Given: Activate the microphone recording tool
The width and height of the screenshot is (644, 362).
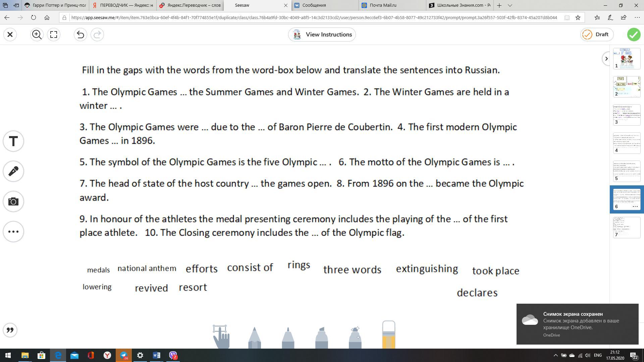Looking at the screenshot, I should (13, 171).
